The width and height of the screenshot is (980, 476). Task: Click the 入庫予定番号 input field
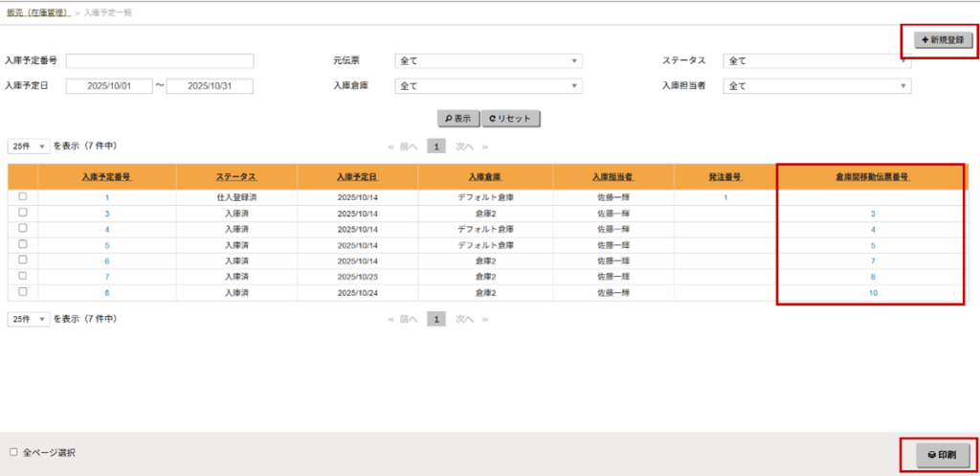click(159, 61)
